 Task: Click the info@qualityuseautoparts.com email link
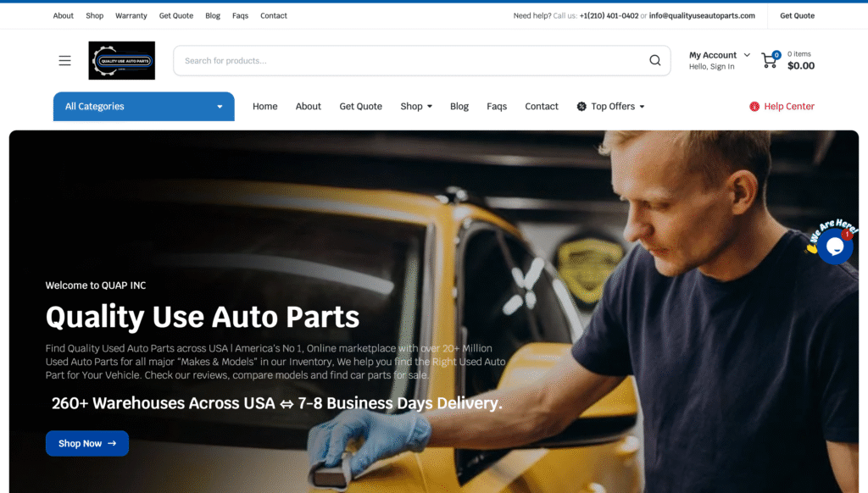[702, 15]
